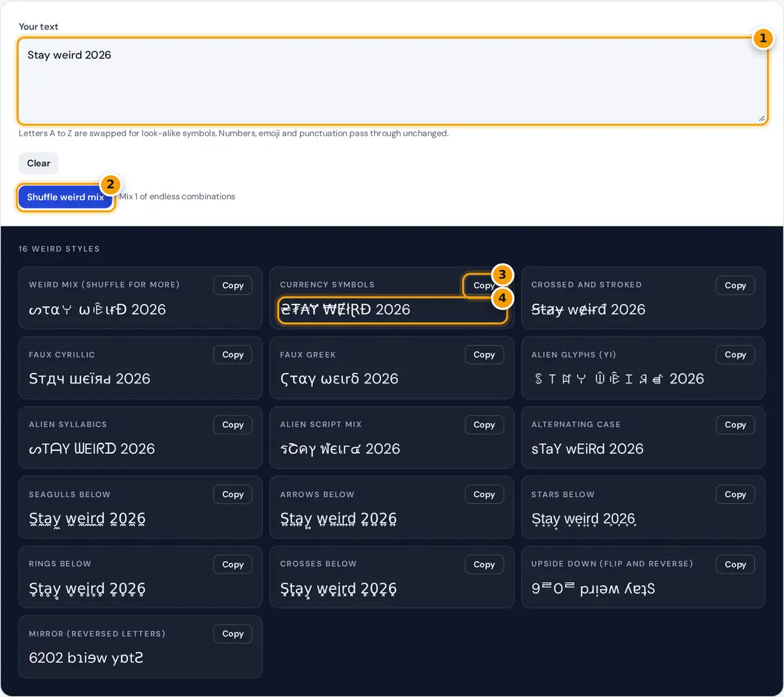Copy the Currency Symbols style
784x697 pixels.
tap(484, 285)
